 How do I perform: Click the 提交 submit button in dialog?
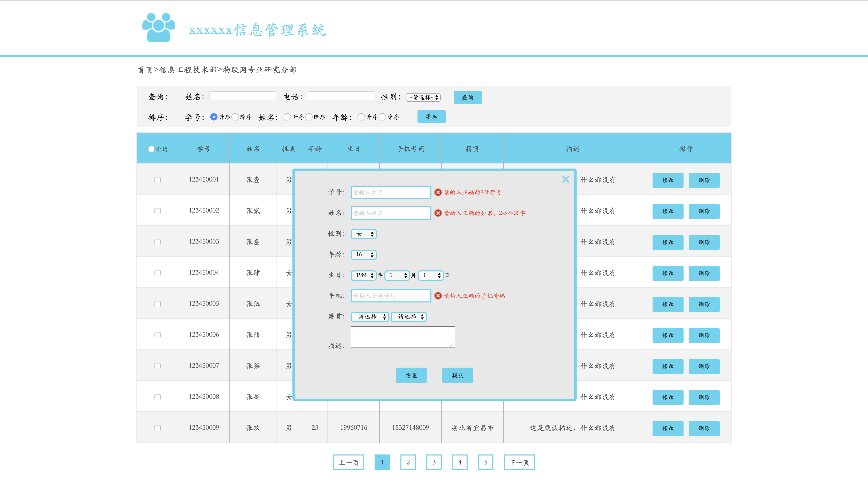pyautogui.click(x=458, y=375)
